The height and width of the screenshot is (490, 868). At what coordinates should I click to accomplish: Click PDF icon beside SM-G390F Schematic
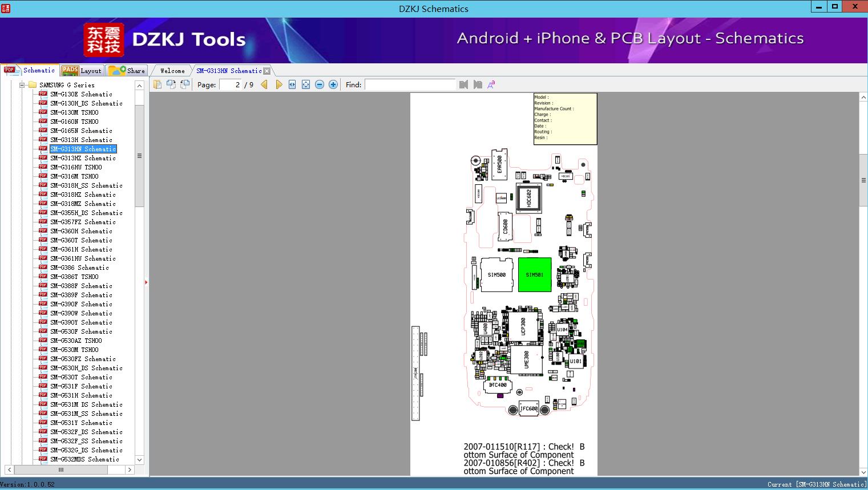click(43, 303)
